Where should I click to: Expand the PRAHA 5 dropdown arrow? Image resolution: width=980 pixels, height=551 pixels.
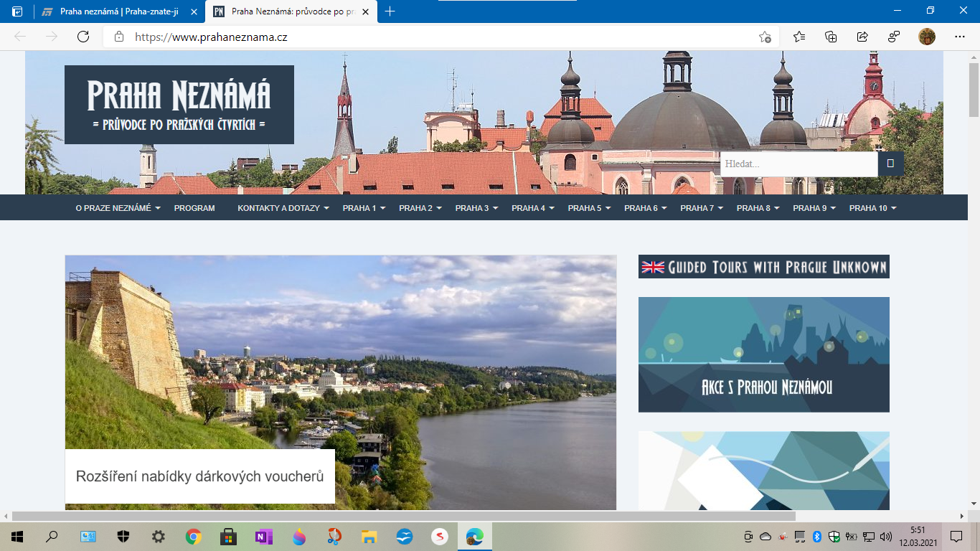pyautogui.click(x=608, y=209)
